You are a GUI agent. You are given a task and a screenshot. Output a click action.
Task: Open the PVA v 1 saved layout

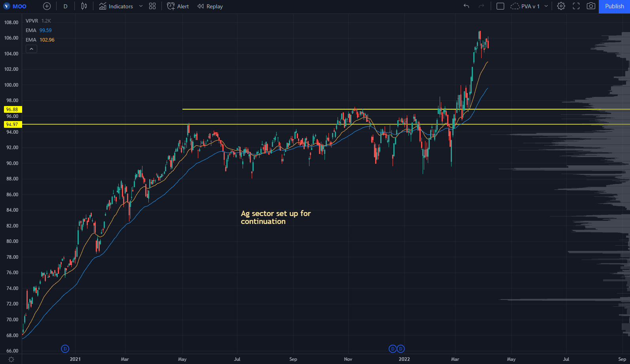tap(525, 6)
